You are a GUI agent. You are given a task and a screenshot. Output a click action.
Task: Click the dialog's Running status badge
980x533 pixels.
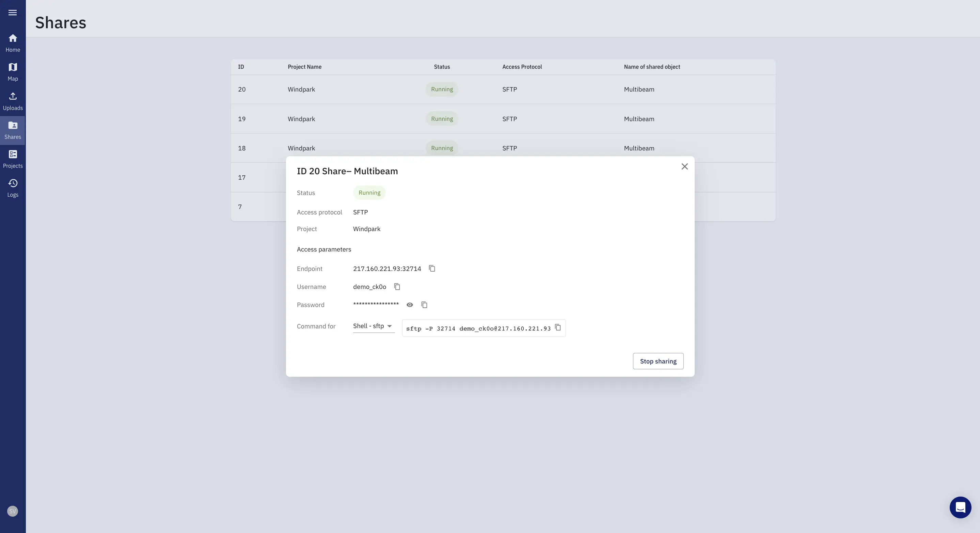[x=369, y=193]
